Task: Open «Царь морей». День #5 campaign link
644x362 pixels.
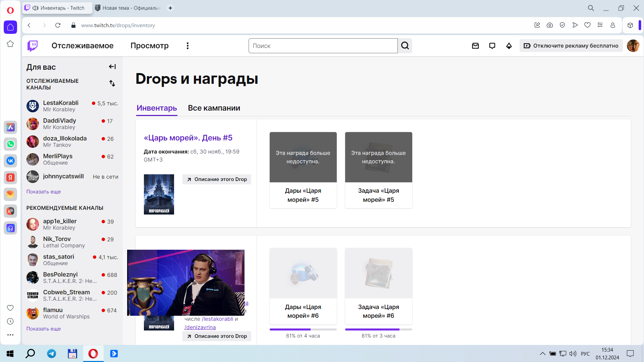Action: [188, 138]
